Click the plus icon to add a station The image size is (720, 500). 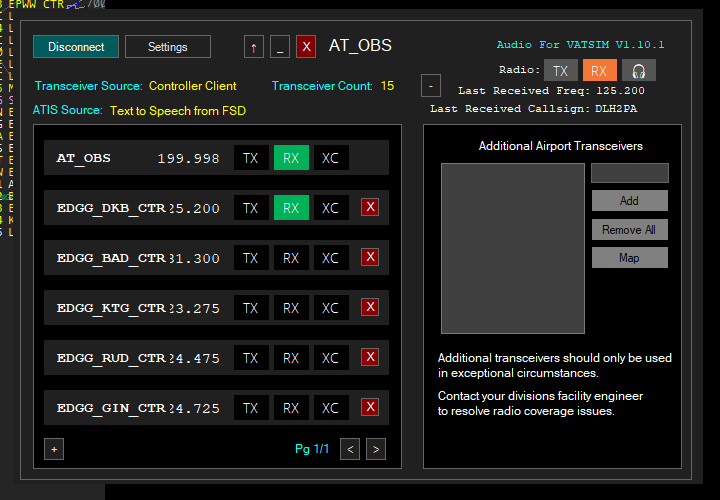pos(54,449)
